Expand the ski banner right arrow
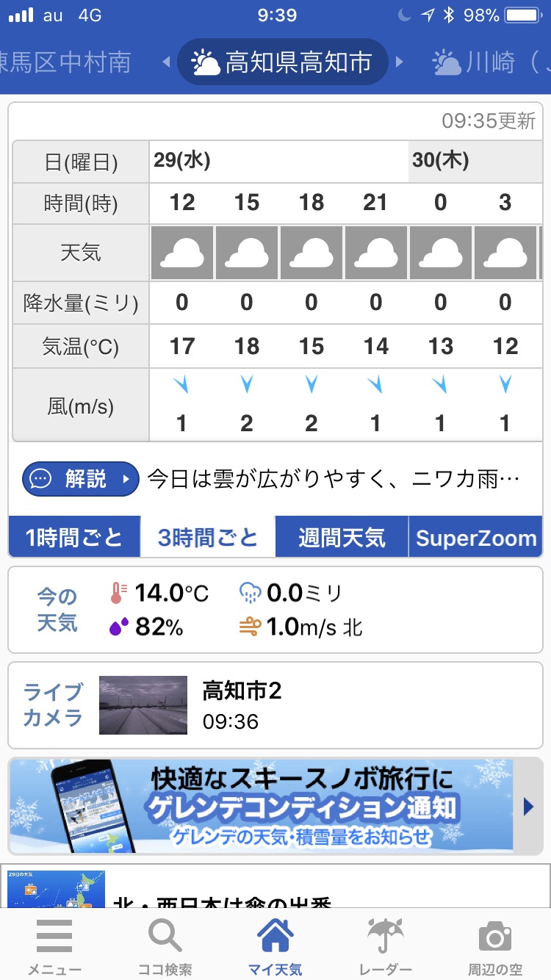The width and height of the screenshot is (551, 980). [527, 807]
